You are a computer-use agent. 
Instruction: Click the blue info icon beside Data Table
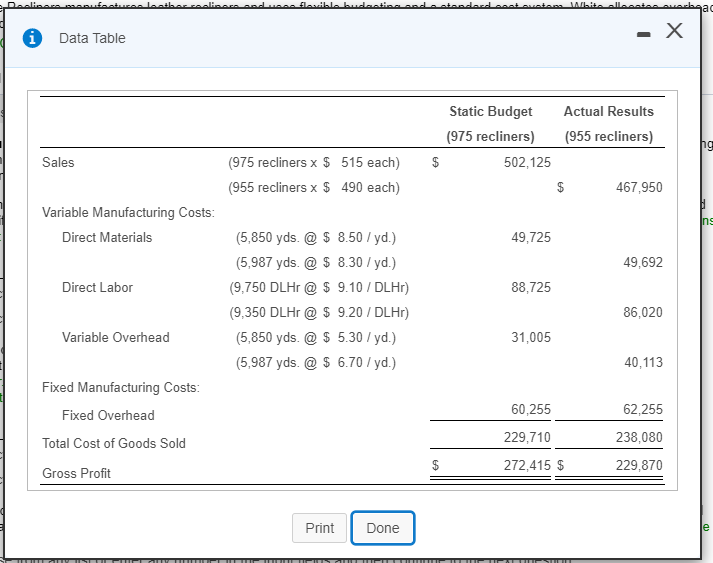pyautogui.click(x=32, y=38)
